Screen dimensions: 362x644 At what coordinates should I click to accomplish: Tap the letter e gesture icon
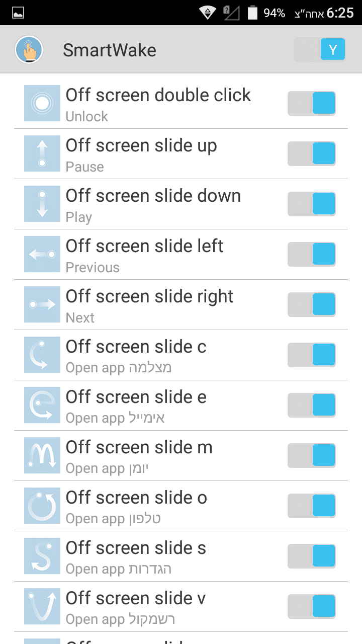42,406
